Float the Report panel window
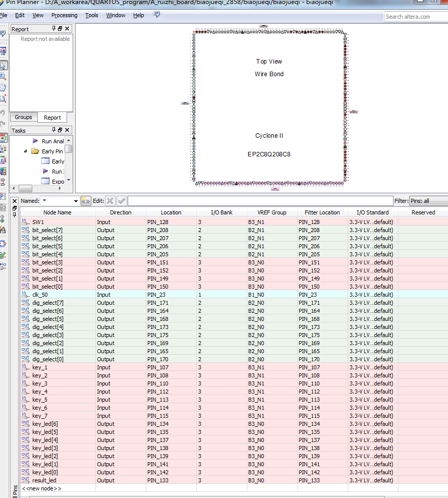The width and height of the screenshot is (448, 498). point(60,29)
